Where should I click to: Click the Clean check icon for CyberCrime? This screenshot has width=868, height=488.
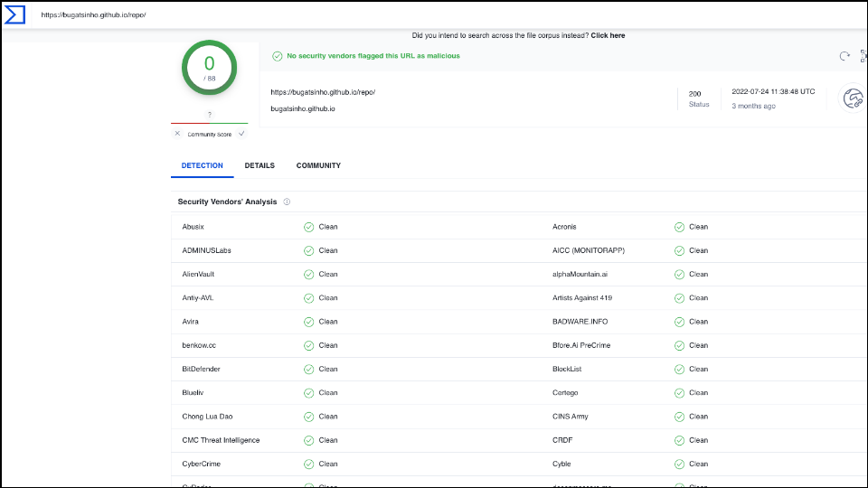point(309,465)
